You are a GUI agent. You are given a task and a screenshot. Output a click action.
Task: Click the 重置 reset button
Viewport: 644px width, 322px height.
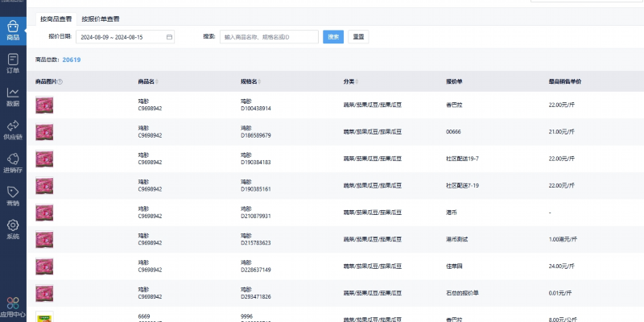point(358,37)
